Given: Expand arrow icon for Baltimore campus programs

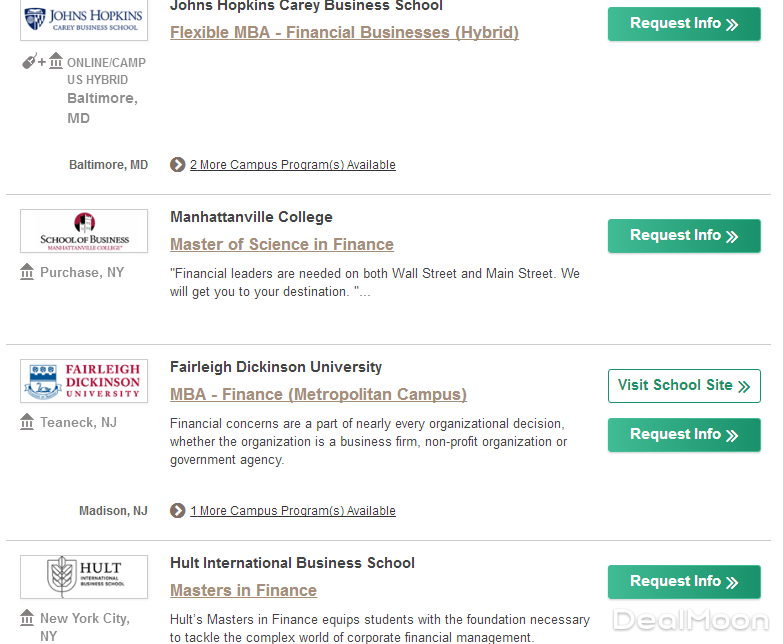Looking at the screenshot, I should 178,165.
